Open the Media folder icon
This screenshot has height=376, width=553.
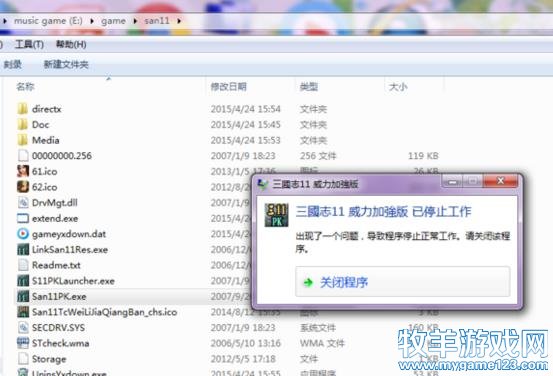click(x=23, y=140)
